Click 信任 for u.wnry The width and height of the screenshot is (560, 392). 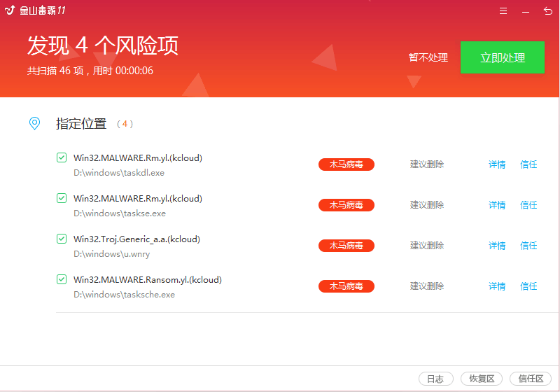coord(528,246)
